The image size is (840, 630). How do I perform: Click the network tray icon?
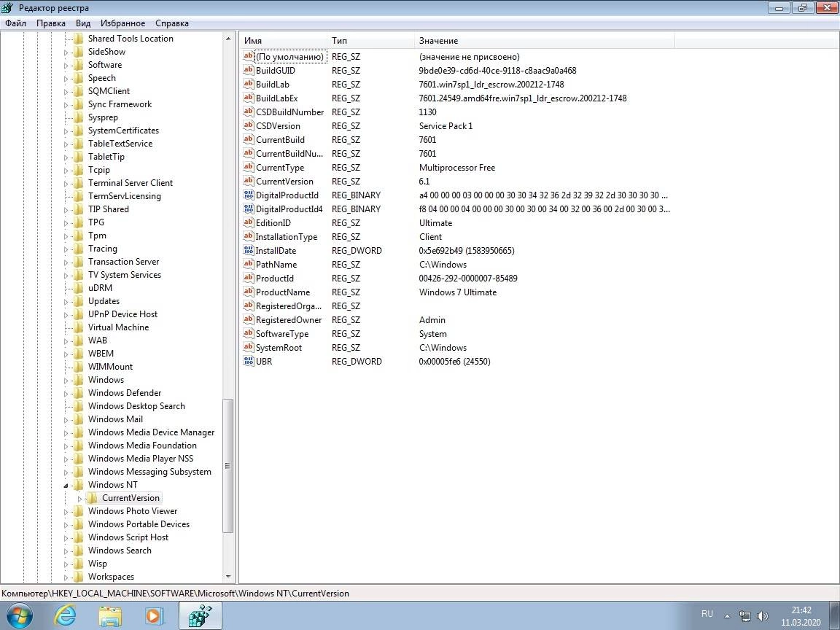pos(744,616)
